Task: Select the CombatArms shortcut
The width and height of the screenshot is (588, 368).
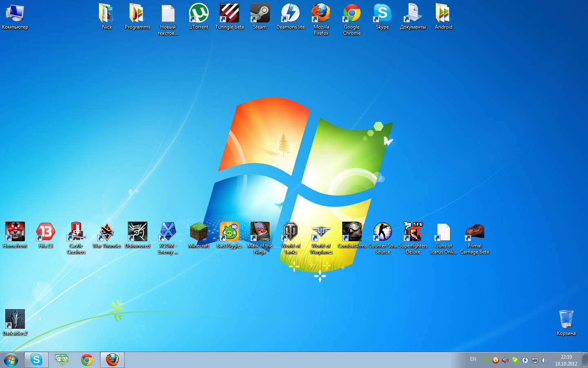Action: click(352, 235)
